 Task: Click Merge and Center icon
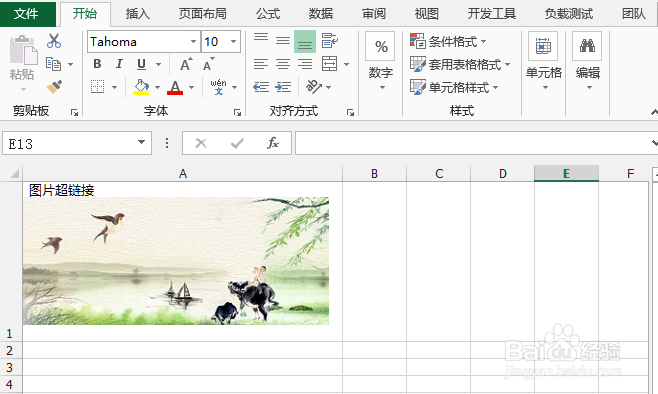[329, 64]
